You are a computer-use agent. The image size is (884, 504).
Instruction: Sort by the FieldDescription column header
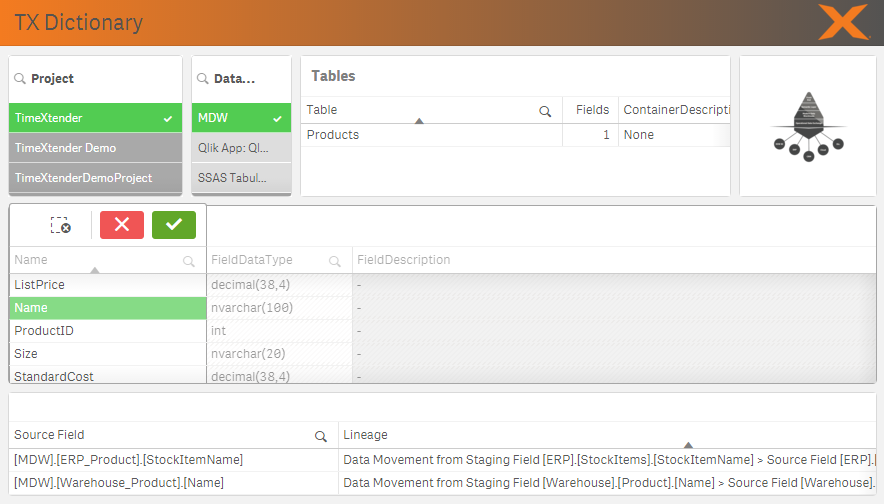(404, 260)
